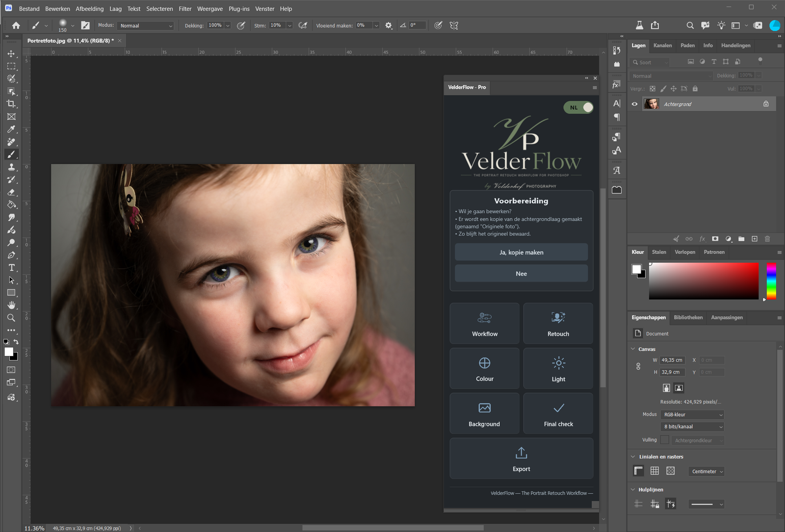Open the 8 bits/kanaal dropdown

point(692,427)
